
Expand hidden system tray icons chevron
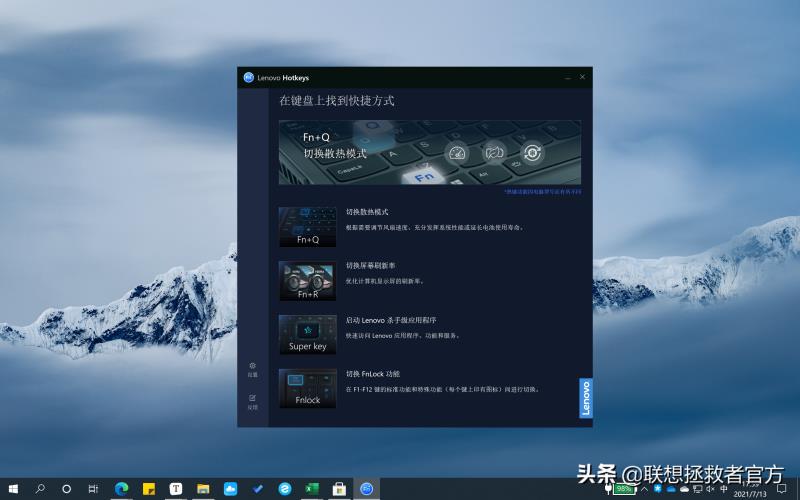(644, 489)
